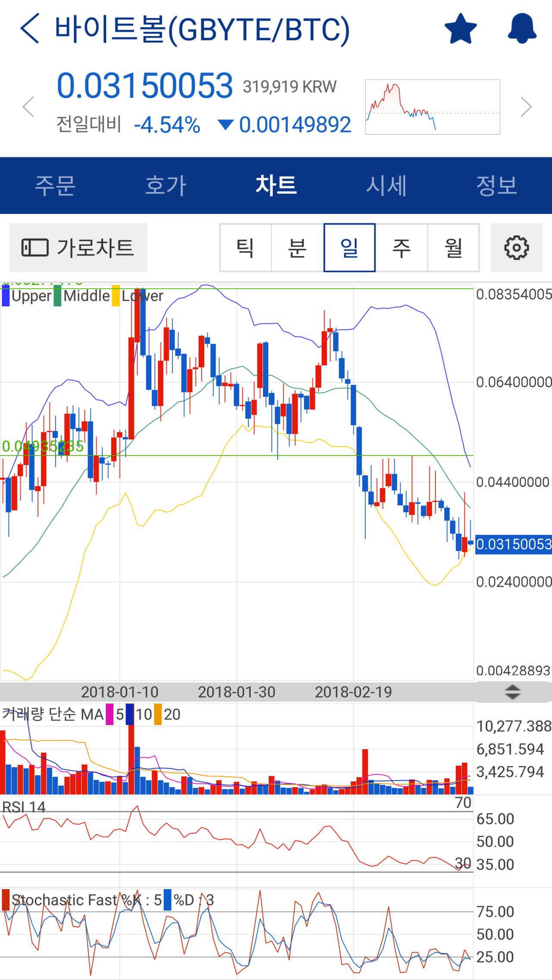Image resolution: width=552 pixels, height=980 pixels.
Task: Go to next coin arrow
Action: [x=526, y=107]
